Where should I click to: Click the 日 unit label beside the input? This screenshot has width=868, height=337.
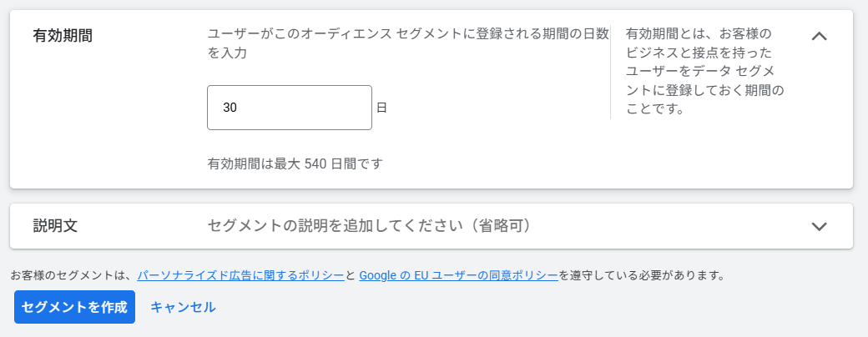[x=381, y=108]
